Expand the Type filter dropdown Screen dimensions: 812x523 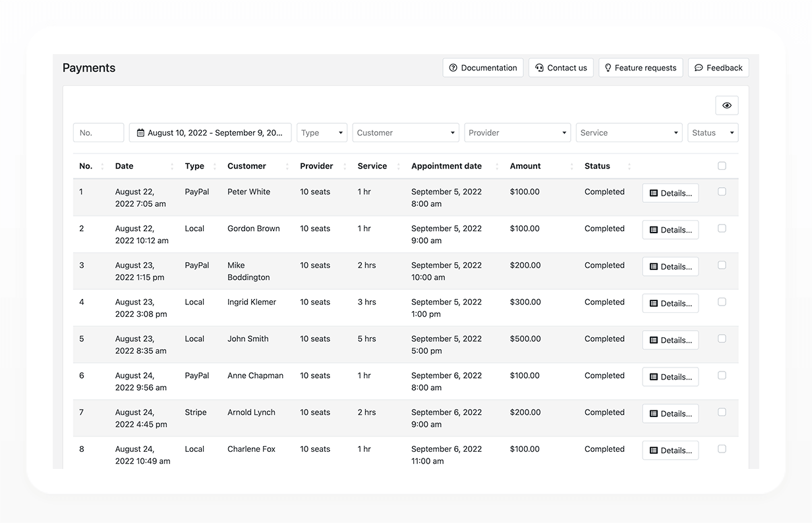point(322,132)
